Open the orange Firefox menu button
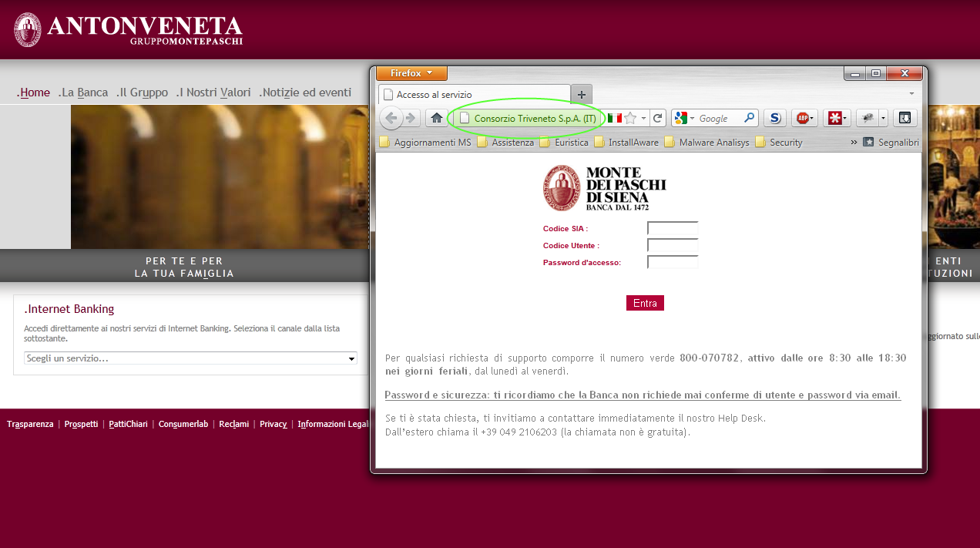 (411, 73)
